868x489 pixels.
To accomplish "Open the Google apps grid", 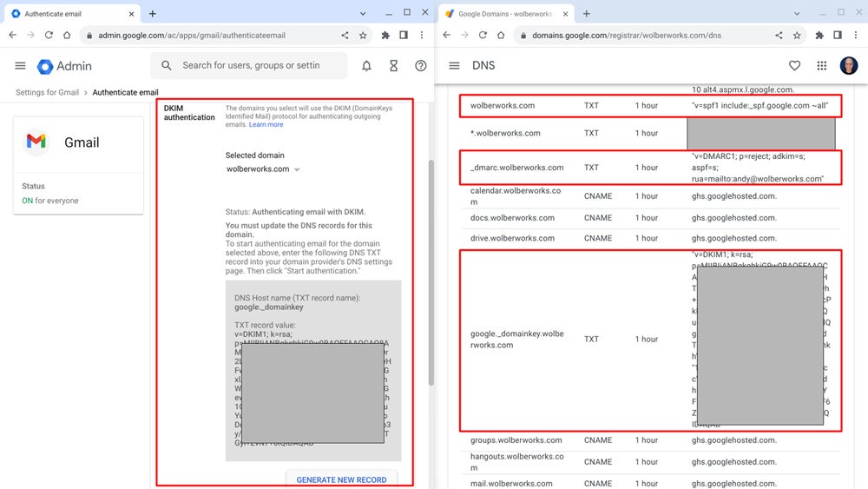I will 821,66.
